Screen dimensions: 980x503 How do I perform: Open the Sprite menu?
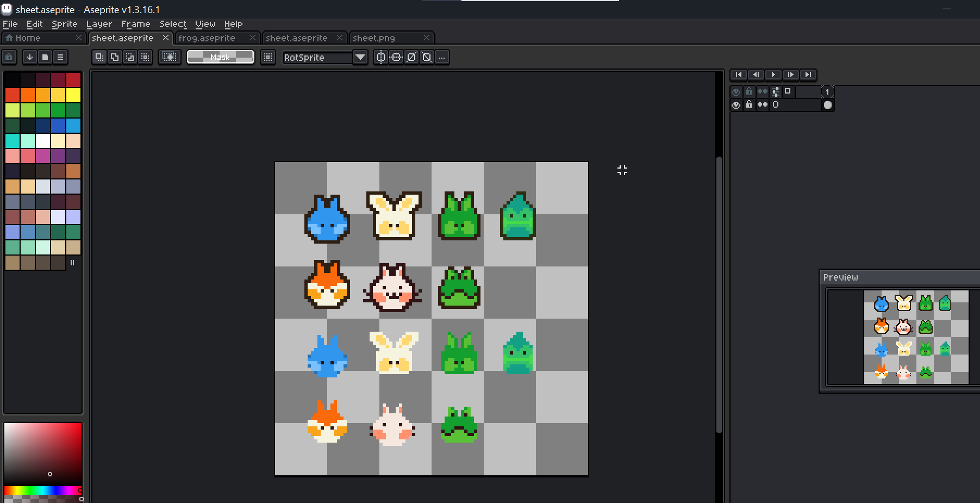tap(64, 24)
